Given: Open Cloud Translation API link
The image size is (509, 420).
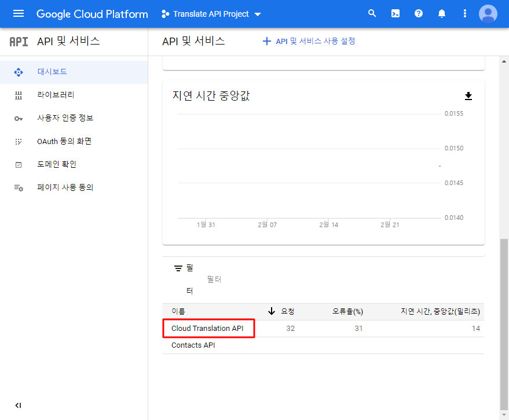Looking at the screenshot, I should coord(207,329).
